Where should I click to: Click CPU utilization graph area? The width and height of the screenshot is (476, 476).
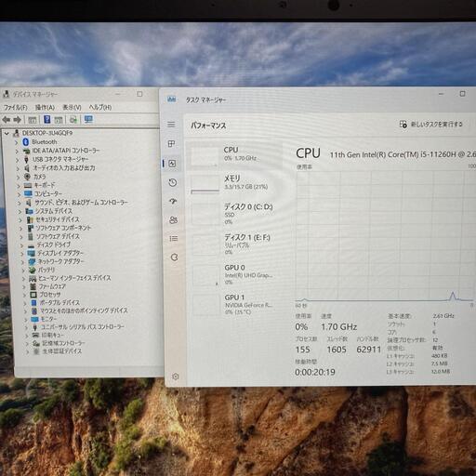pos(385,236)
